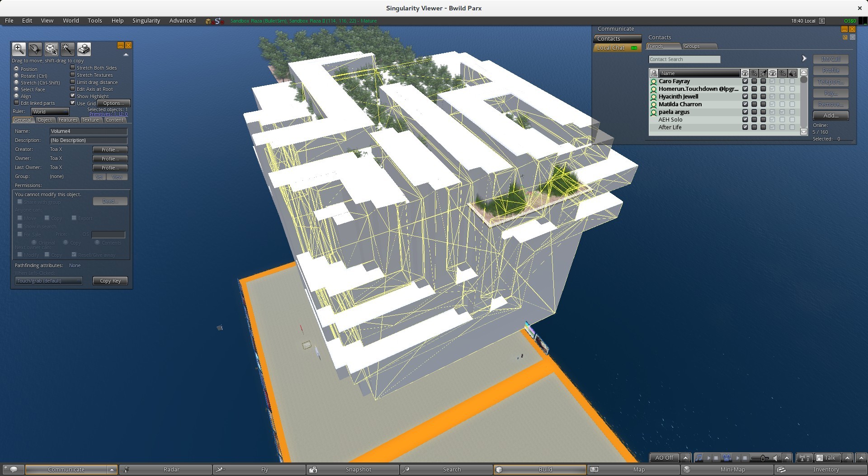
Task: Expand the Talk options arrow
Action: click(848, 458)
